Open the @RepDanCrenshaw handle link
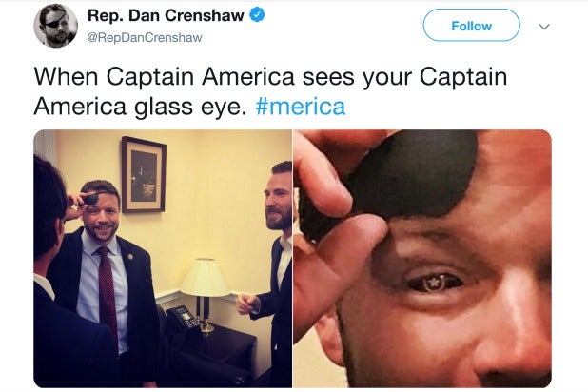588x392 pixels. [145, 37]
